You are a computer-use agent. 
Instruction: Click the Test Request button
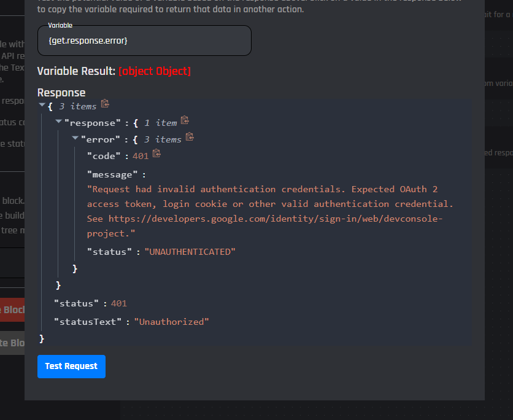pyautogui.click(x=71, y=367)
